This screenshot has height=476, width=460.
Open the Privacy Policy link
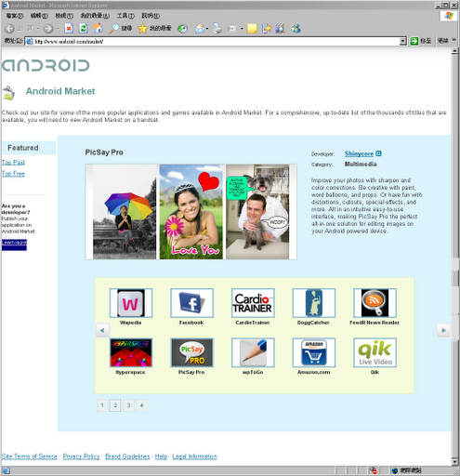coord(81,456)
